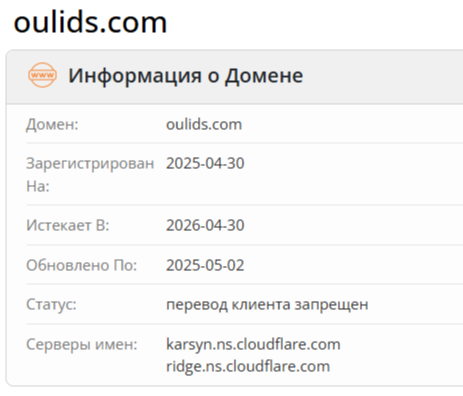Screen dimensions: 463x396
Task: Click the gray header bar beside the title
Action: [x=383, y=77]
